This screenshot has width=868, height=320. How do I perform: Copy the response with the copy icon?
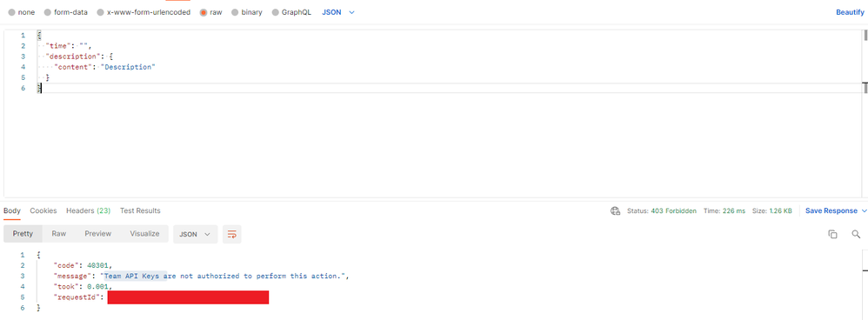point(832,234)
